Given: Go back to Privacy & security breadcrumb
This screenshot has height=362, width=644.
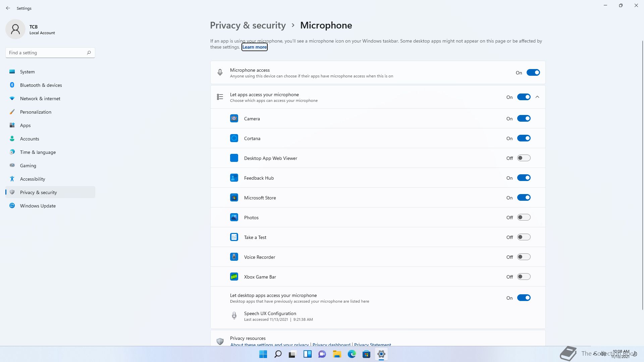Looking at the screenshot, I should (x=248, y=25).
